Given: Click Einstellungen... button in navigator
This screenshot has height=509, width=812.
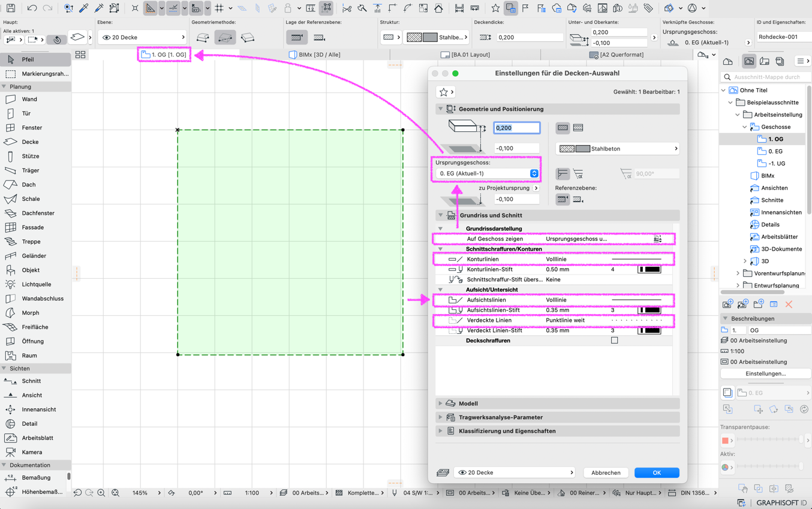Looking at the screenshot, I should tap(765, 374).
